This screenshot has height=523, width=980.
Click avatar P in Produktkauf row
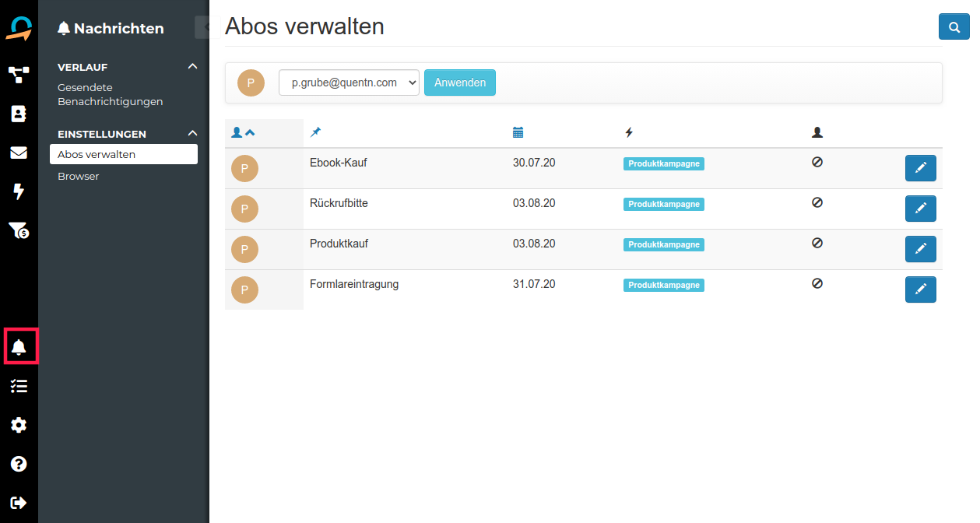point(244,249)
